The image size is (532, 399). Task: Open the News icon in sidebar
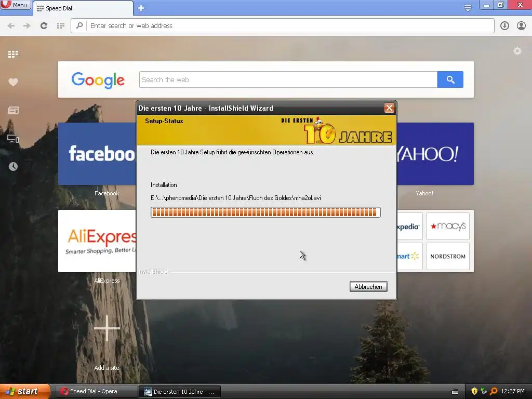click(x=13, y=110)
